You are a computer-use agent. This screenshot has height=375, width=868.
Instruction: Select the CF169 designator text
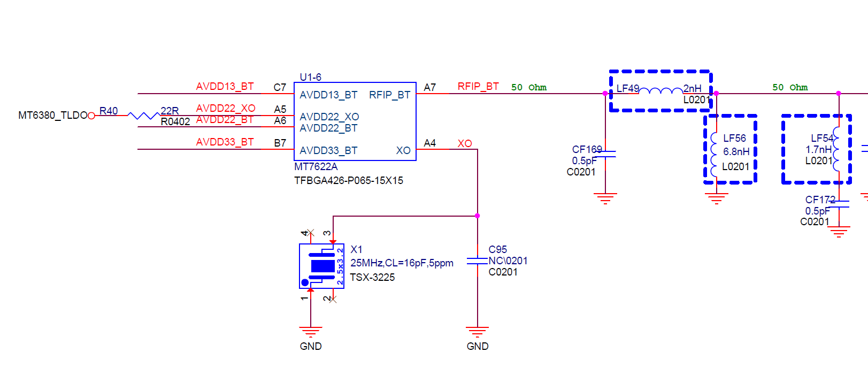click(587, 149)
